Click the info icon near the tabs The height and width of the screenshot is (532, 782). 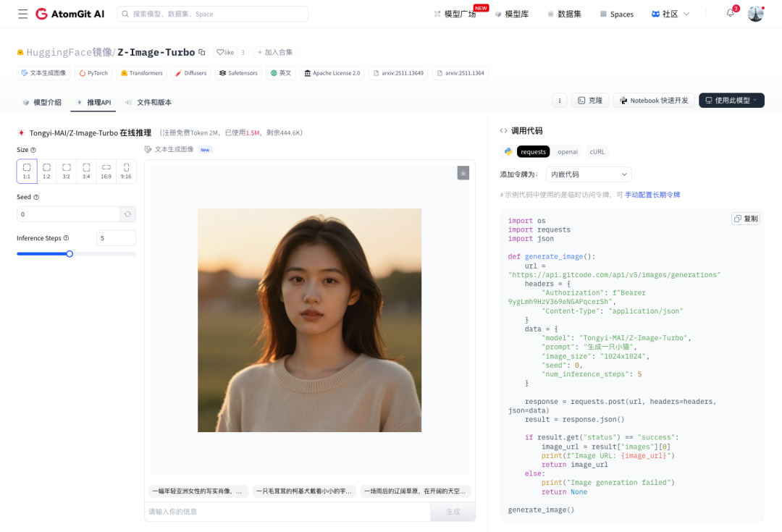(560, 101)
